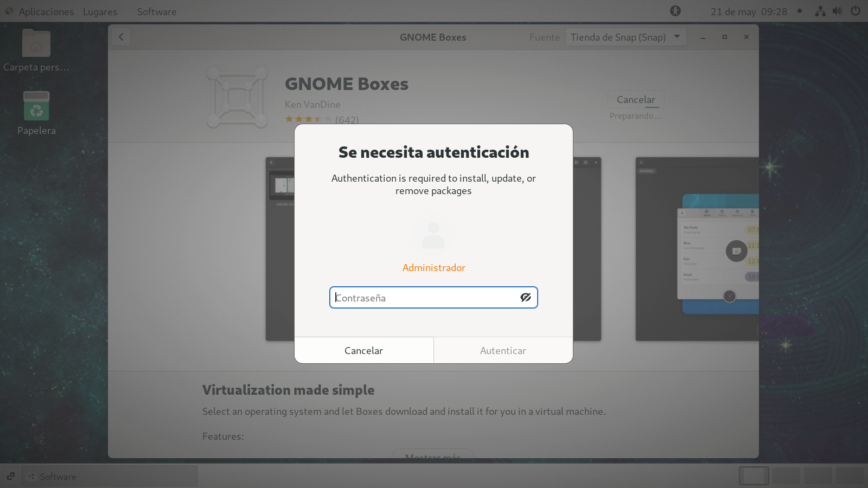Viewport: 868px width, 488px height.
Task: Cancel the GNOME Boxes installation
Action: [x=635, y=100]
